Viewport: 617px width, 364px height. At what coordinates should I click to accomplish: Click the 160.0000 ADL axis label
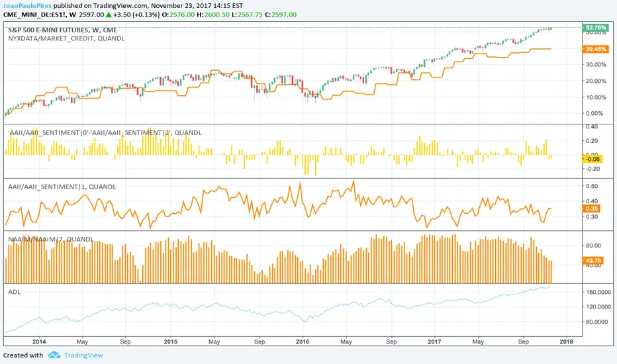(x=598, y=292)
